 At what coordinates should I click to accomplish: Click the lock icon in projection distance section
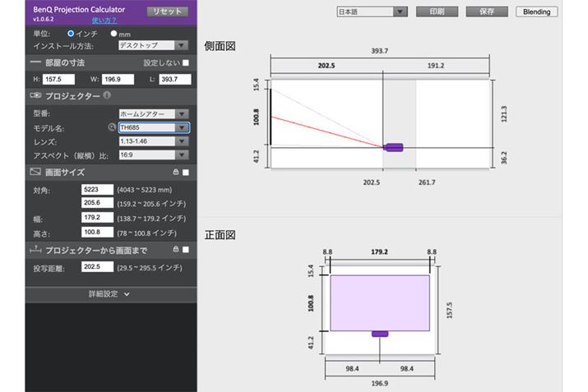pos(175,249)
